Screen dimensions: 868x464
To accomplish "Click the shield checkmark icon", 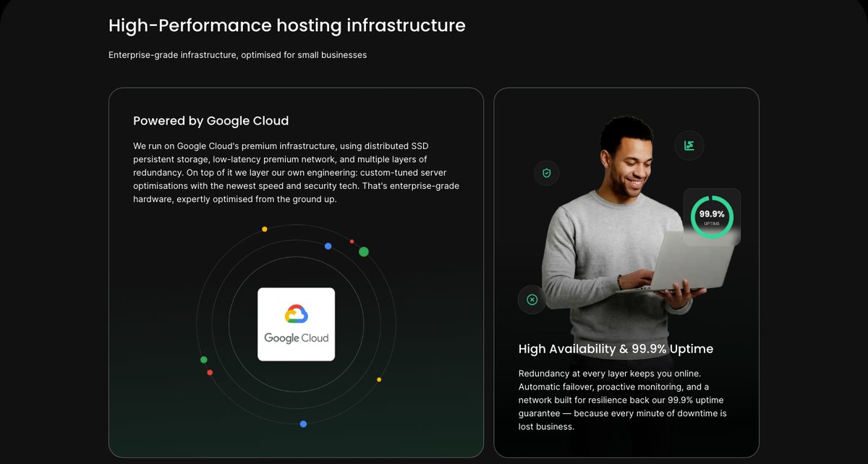I will point(547,173).
